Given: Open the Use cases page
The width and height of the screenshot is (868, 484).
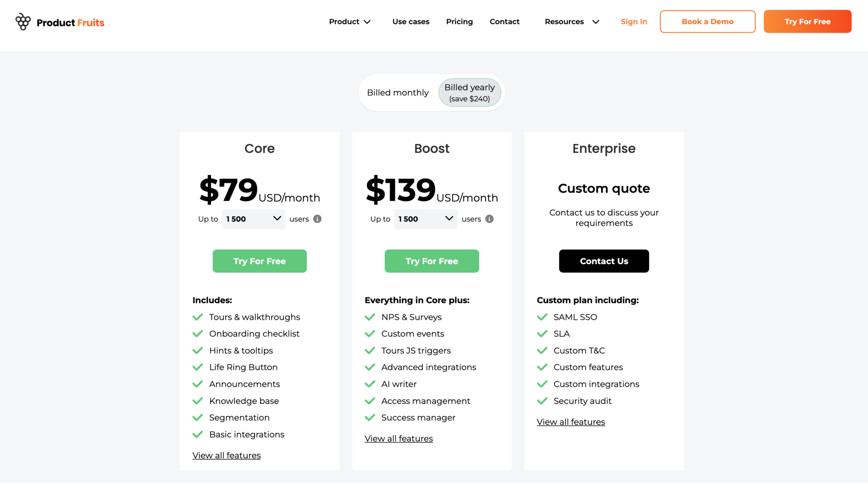Looking at the screenshot, I should click(410, 21).
